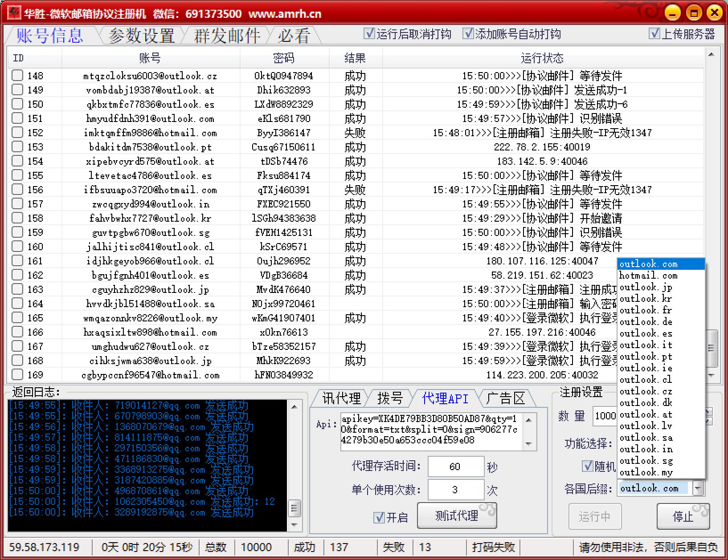Viewport: 728px width, 560px height.
Task: Click the log line for 1062305450@qq.com
Action: [142, 501]
